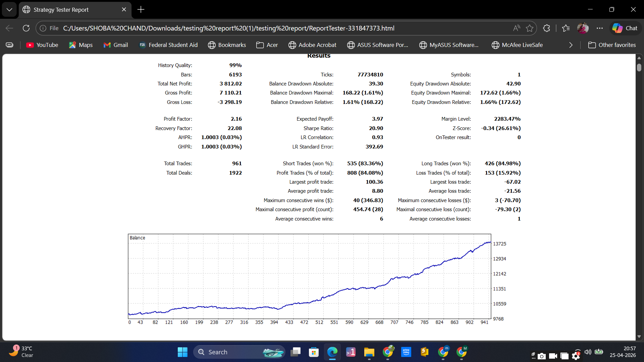The image size is (644, 362).
Task: Click the taskbar Search box
Action: click(239, 352)
